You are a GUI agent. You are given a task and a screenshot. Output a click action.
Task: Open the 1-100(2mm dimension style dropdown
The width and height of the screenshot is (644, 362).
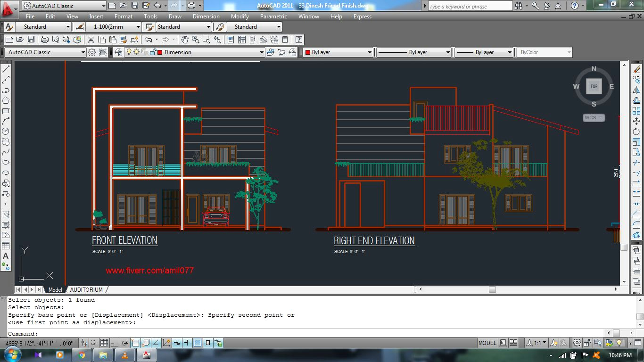[x=114, y=27]
